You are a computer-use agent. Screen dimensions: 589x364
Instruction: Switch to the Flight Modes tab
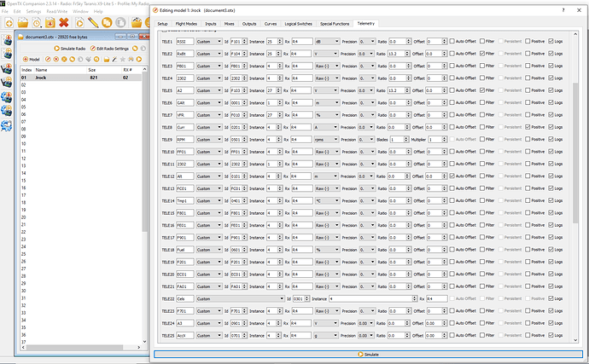click(186, 24)
